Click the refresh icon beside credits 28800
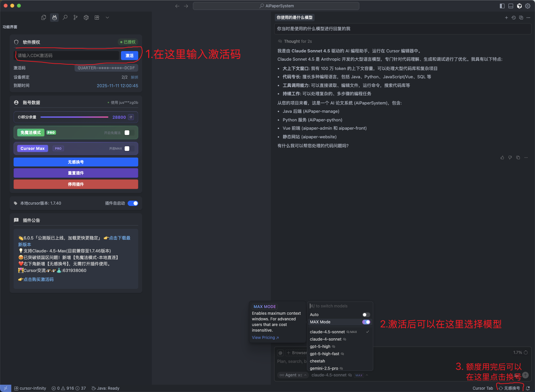Image resolution: width=535 pixels, height=392 pixels. coord(131,117)
